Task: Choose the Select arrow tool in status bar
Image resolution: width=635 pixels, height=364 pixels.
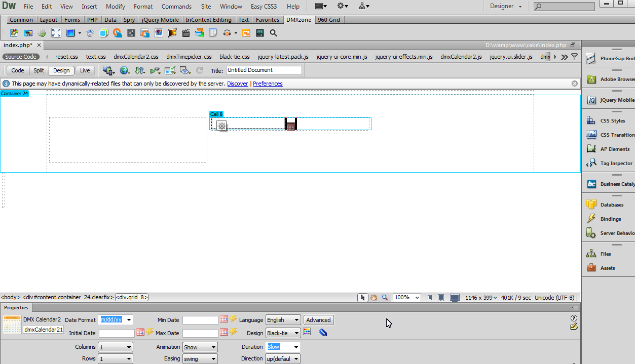Action: pyautogui.click(x=362, y=298)
